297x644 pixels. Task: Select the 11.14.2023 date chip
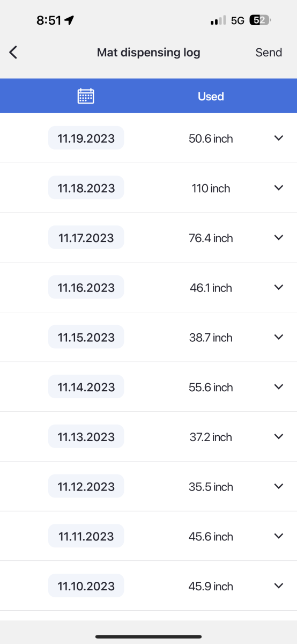point(86,387)
